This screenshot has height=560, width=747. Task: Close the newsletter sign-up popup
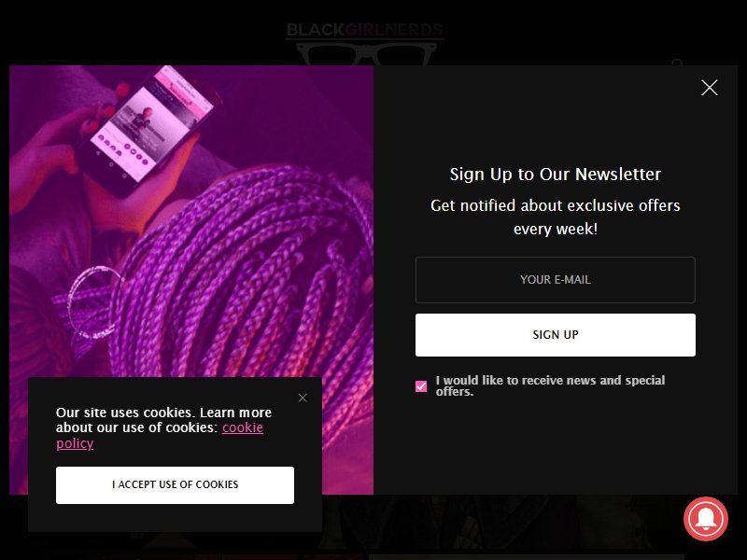pyautogui.click(x=710, y=88)
